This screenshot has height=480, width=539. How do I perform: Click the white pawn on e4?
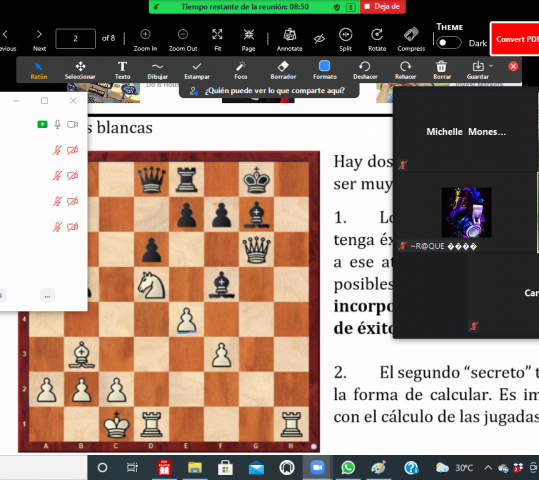click(x=186, y=320)
